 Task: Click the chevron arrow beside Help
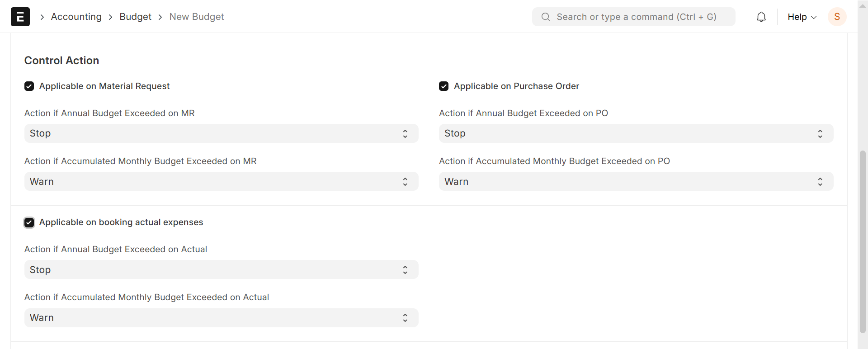pyautogui.click(x=814, y=17)
